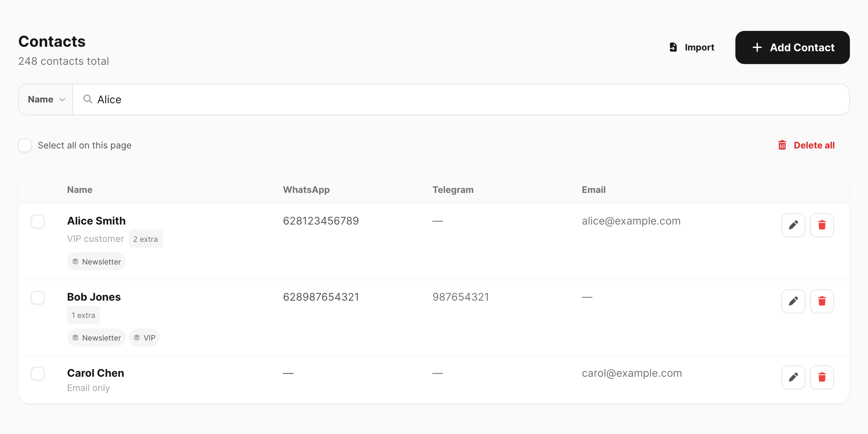The width and height of the screenshot is (868, 434).
Task: Delete Carol Chen using trash icon
Action: click(x=822, y=377)
